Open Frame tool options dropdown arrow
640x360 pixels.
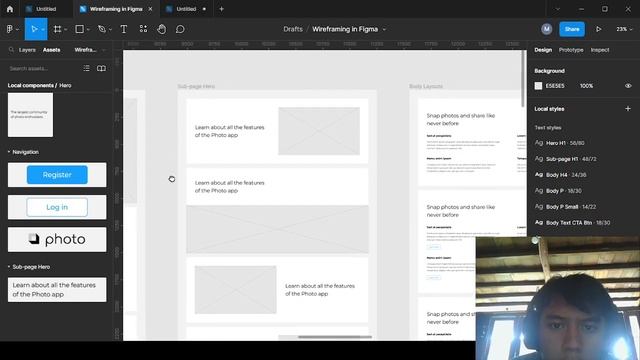tap(65, 29)
